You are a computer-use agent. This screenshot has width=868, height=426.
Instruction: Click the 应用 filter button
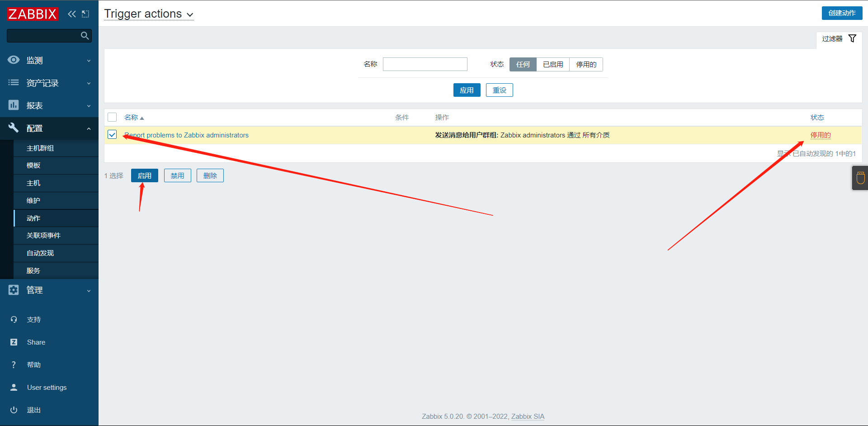(x=467, y=90)
